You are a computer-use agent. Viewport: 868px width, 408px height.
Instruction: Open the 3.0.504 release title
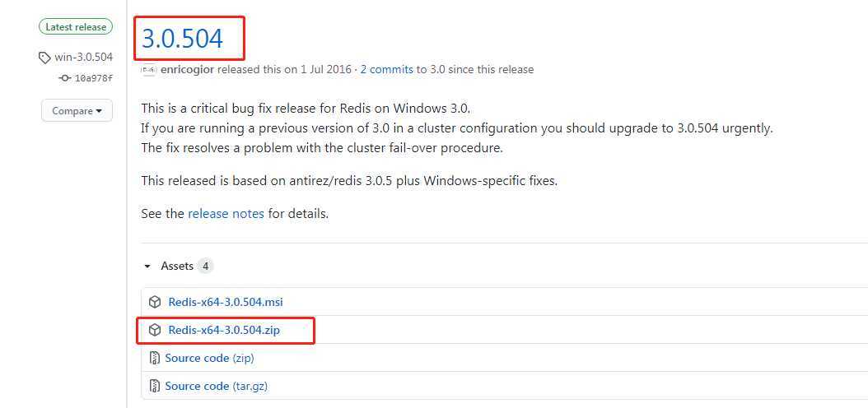[x=183, y=38]
